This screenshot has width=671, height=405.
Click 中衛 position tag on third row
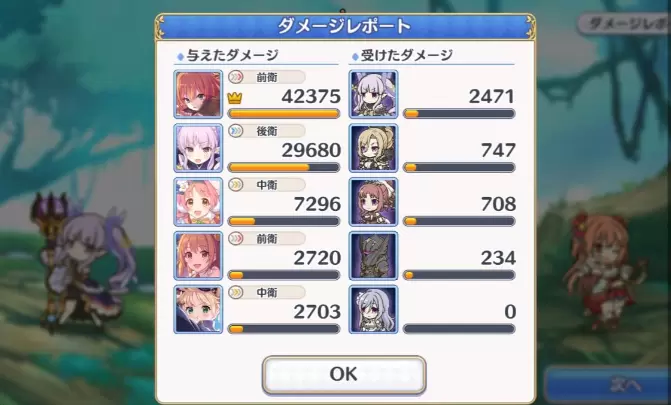click(266, 185)
